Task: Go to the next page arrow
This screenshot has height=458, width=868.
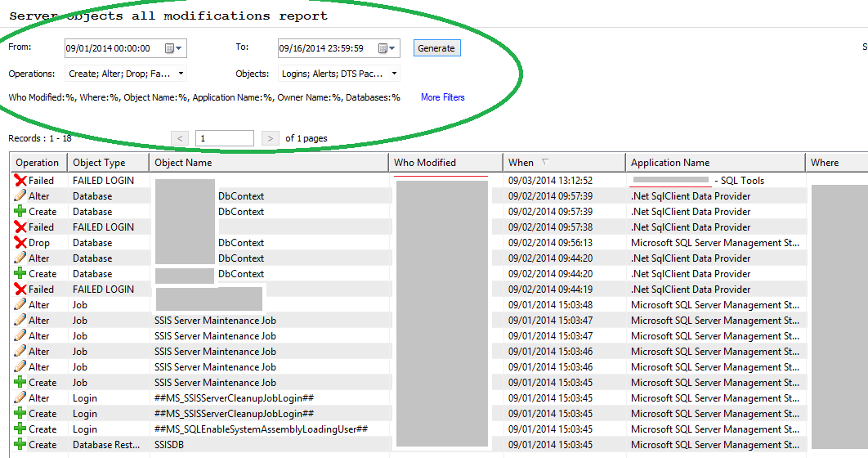Action: click(271, 138)
